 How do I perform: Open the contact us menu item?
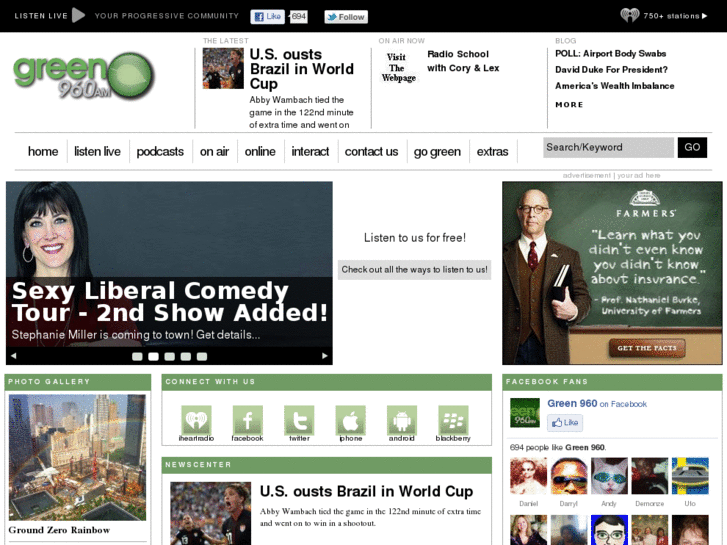click(x=371, y=151)
